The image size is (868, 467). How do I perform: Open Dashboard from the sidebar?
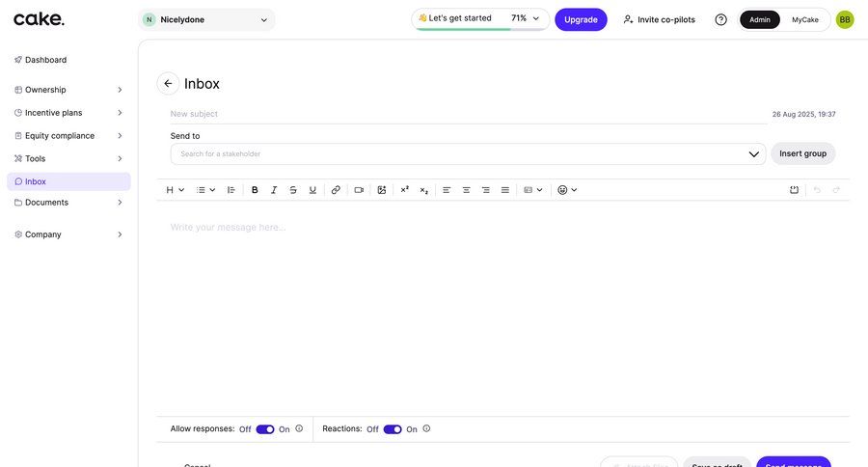click(x=45, y=60)
